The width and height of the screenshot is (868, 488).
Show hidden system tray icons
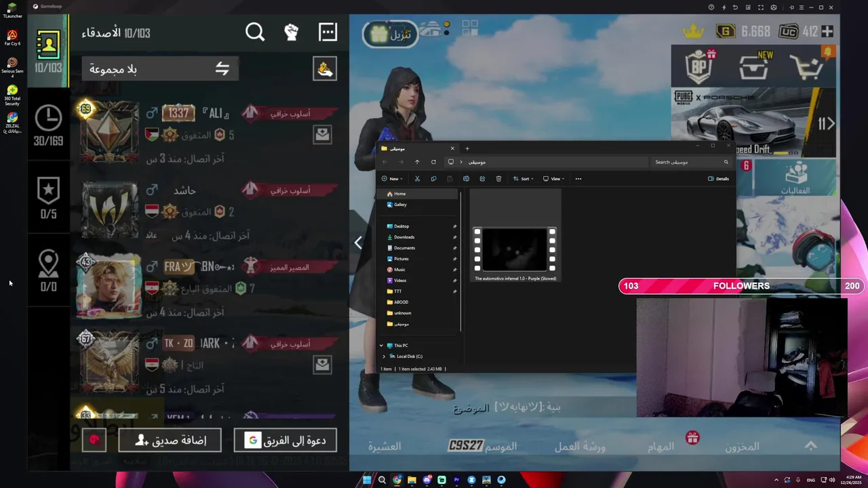pyautogui.click(x=776, y=480)
